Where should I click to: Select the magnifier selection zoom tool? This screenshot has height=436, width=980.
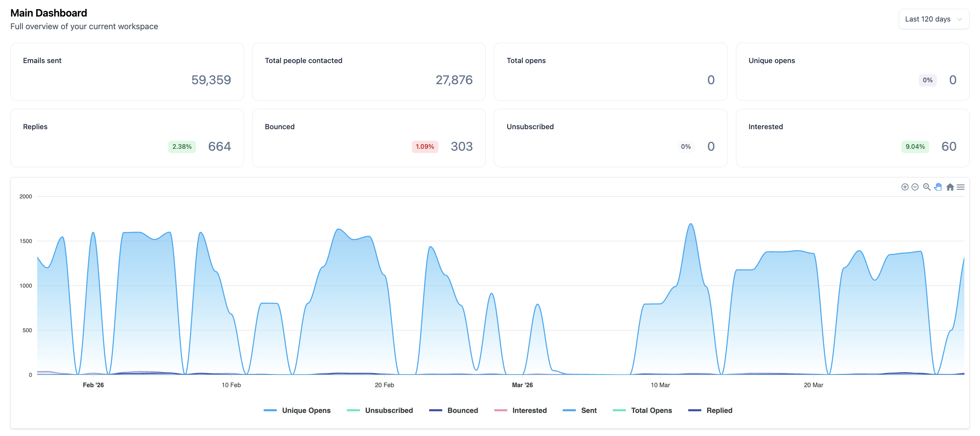click(x=927, y=187)
